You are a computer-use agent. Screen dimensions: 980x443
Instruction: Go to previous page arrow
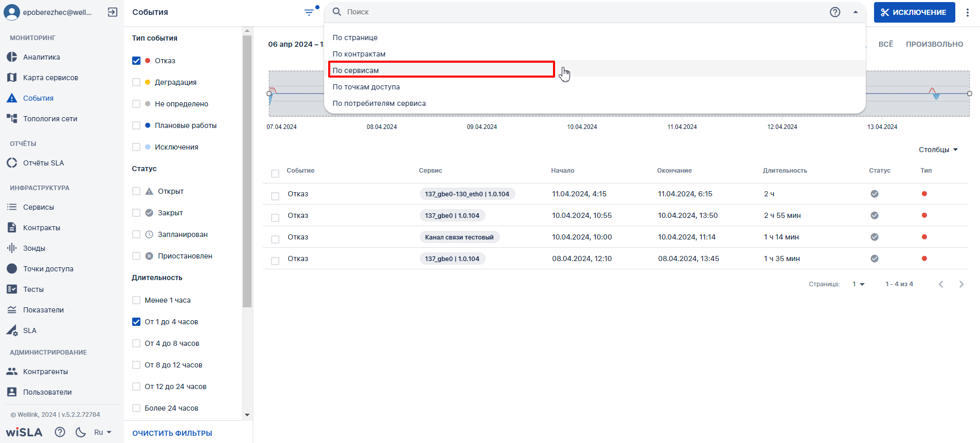941,284
